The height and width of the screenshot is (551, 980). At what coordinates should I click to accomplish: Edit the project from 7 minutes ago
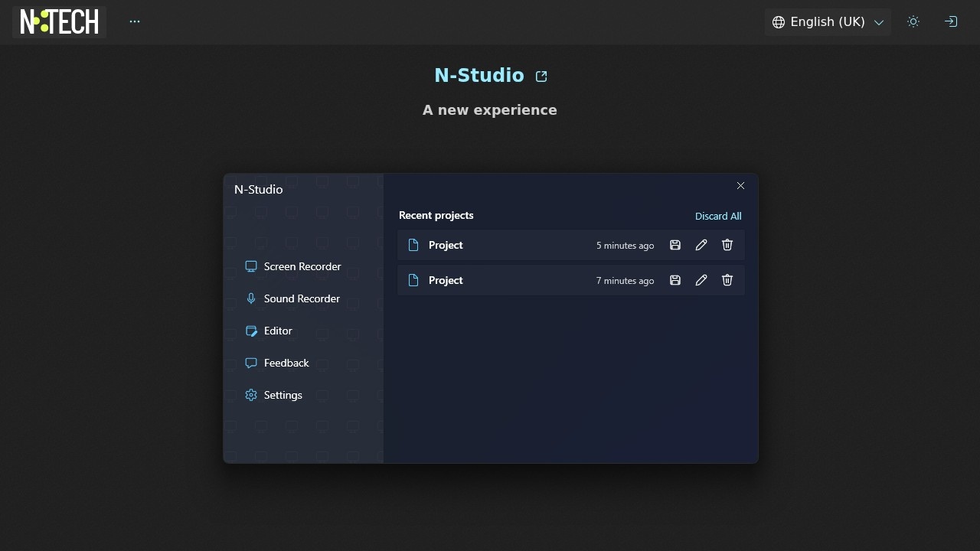pos(701,280)
